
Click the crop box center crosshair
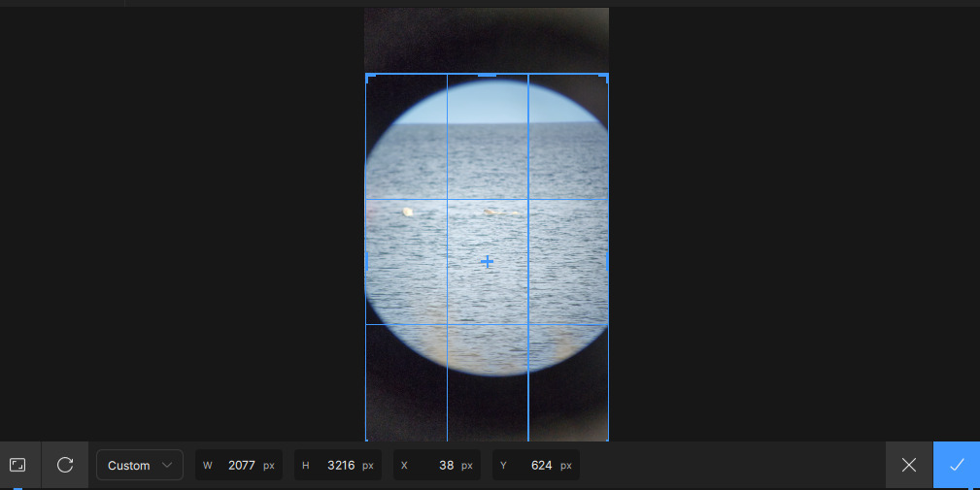pos(487,262)
